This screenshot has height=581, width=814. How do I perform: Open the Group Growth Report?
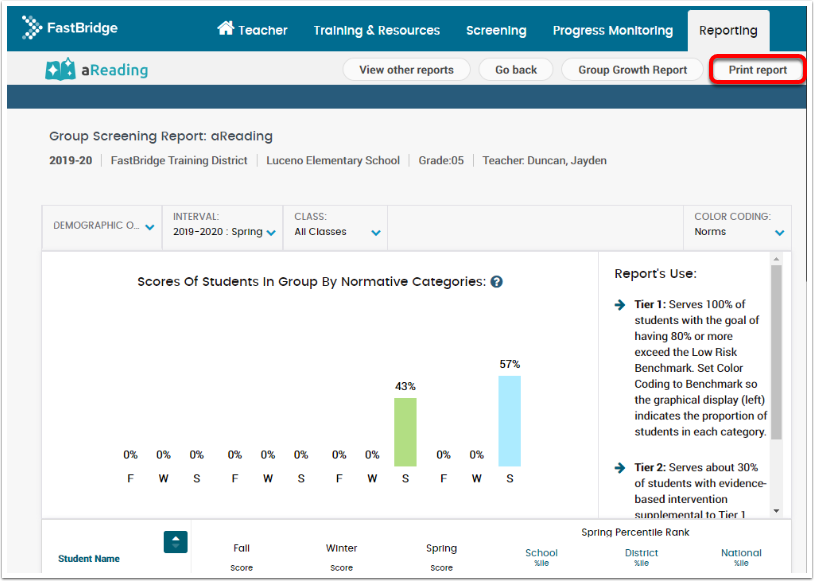tap(632, 70)
